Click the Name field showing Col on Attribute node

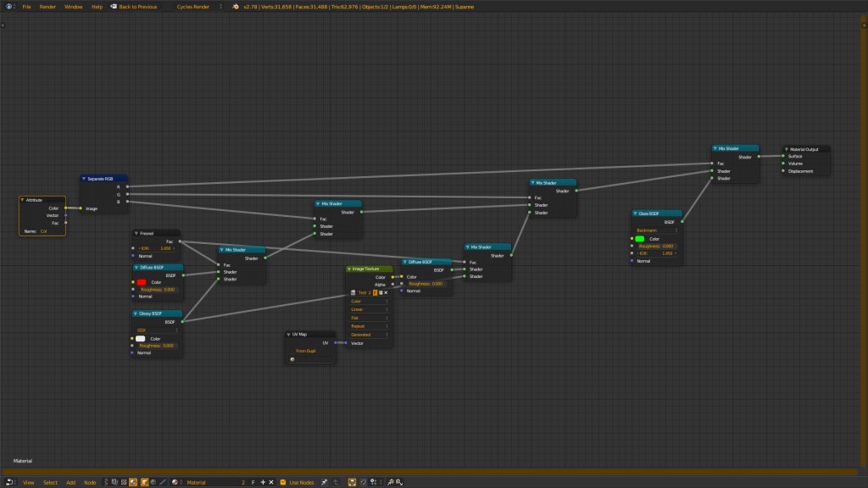pos(44,231)
